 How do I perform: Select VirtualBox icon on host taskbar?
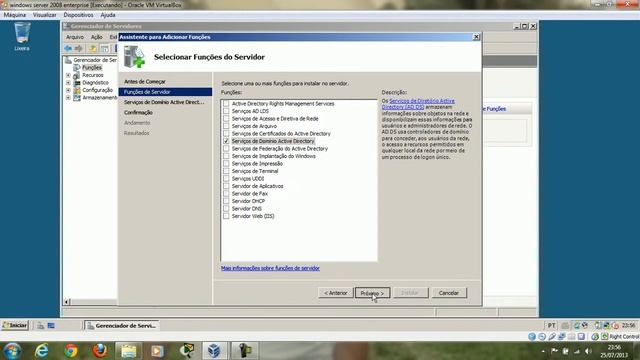pos(214,351)
